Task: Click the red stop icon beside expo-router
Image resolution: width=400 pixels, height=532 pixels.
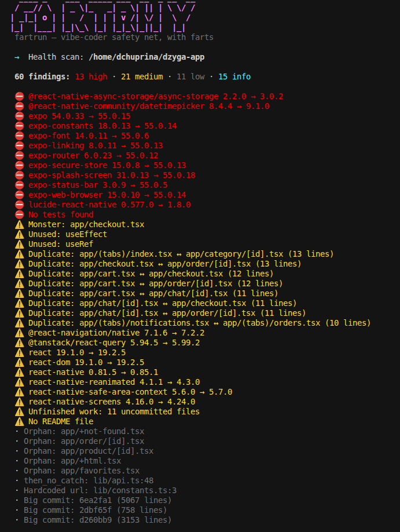Action: [x=19, y=155]
